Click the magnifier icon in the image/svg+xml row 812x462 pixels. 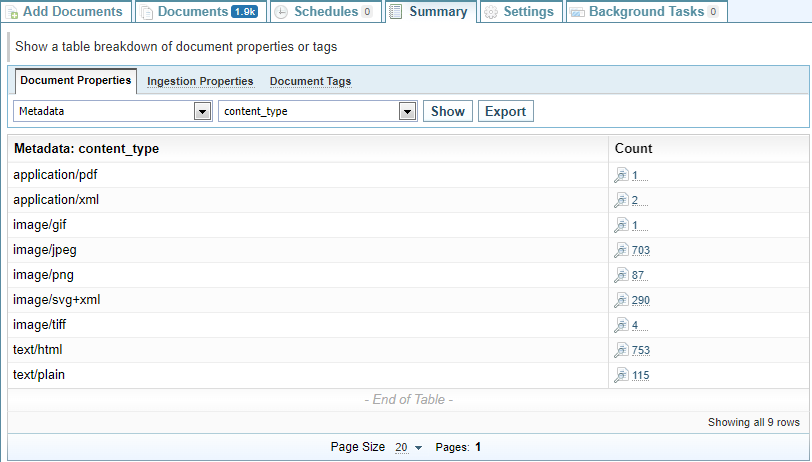[x=621, y=300]
